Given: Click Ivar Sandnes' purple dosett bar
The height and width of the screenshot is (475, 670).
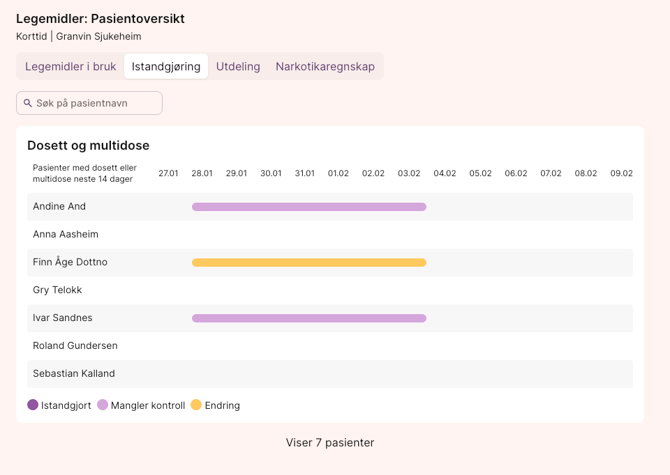Looking at the screenshot, I should pyautogui.click(x=309, y=318).
